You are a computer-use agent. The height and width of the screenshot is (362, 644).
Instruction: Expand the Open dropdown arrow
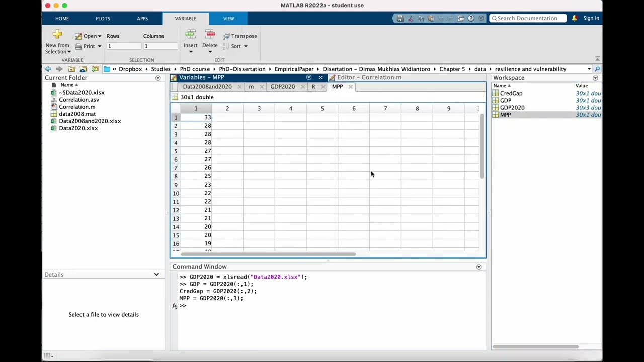pos(99,36)
